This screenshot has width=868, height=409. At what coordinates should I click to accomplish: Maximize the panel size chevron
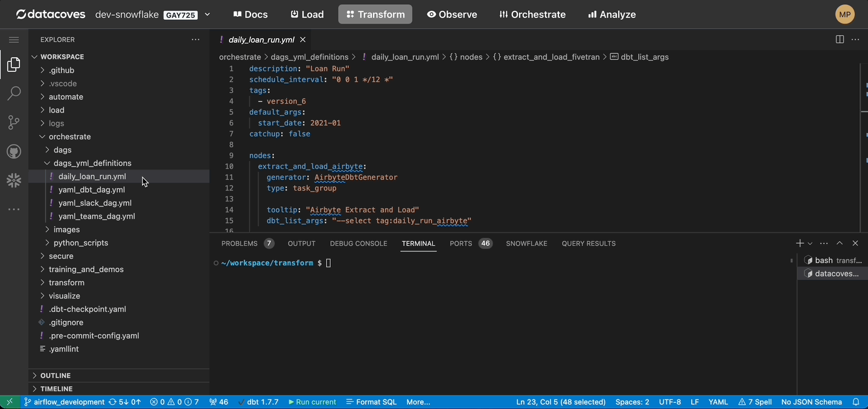point(840,243)
